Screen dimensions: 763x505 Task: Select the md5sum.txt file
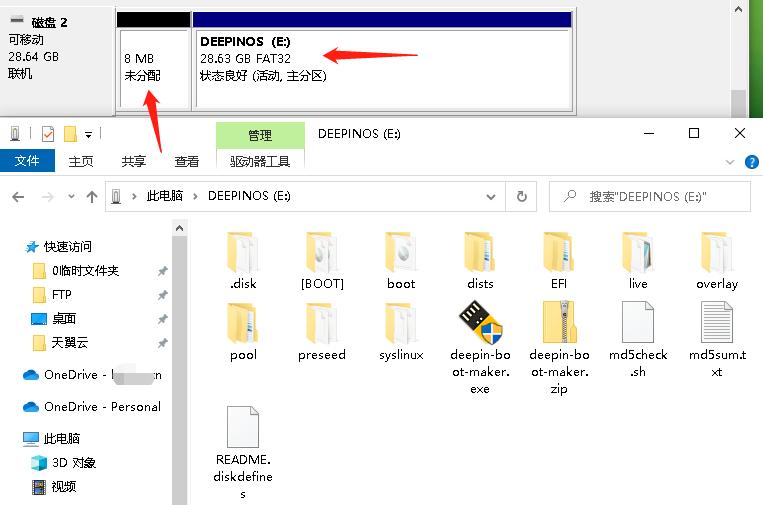click(x=716, y=340)
